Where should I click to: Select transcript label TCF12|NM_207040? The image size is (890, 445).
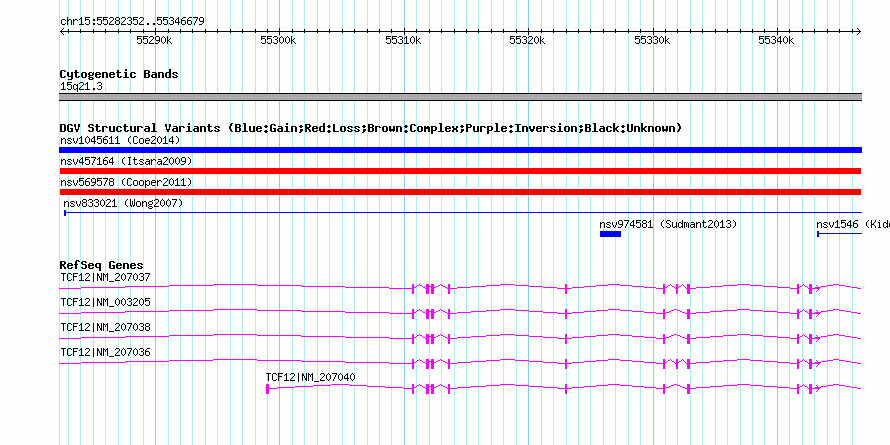[x=311, y=377]
